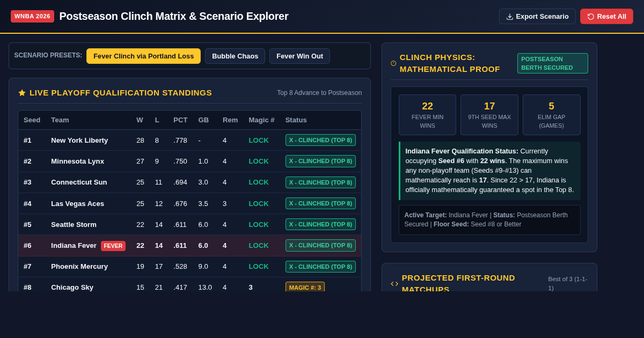Export the current scenario
Viewport: 644px width, 338px height.
tap(537, 17)
